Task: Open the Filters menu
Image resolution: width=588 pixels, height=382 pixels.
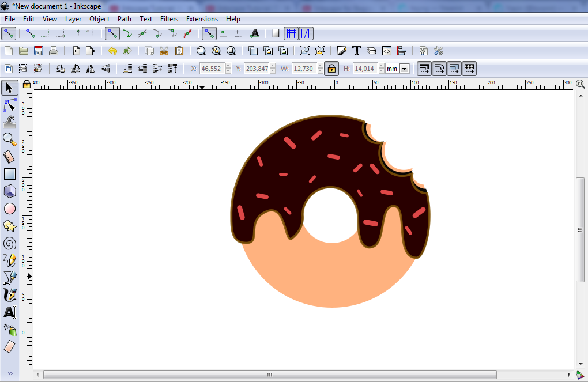Action: 169,19
